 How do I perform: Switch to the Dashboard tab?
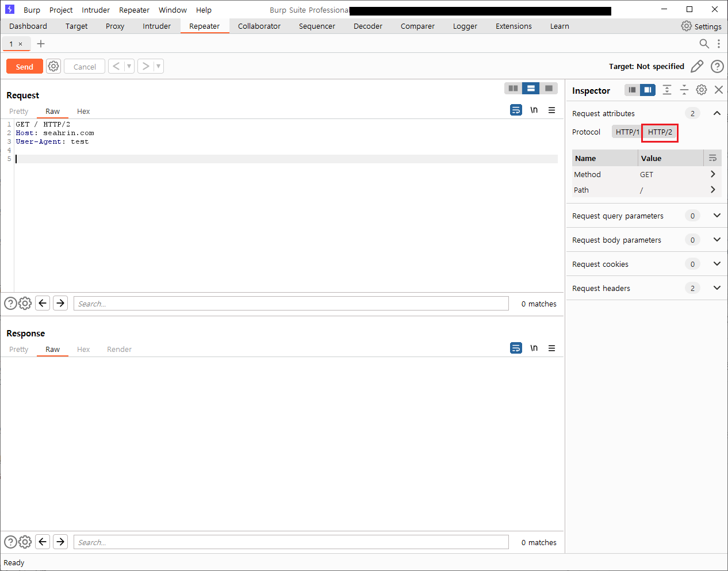click(x=28, y=26)
